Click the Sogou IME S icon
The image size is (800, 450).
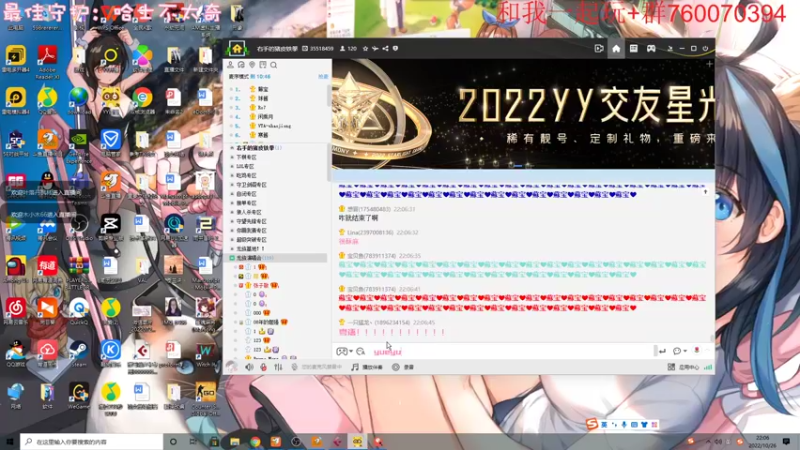[x=592, y=424]
